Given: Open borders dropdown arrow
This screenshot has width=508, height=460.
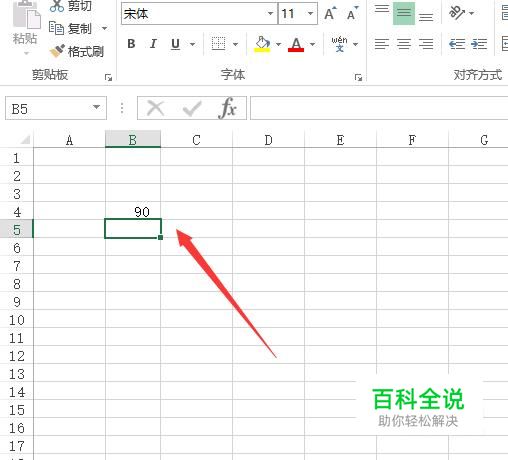Looking at the screenshot, I should [x=235, y=44].
